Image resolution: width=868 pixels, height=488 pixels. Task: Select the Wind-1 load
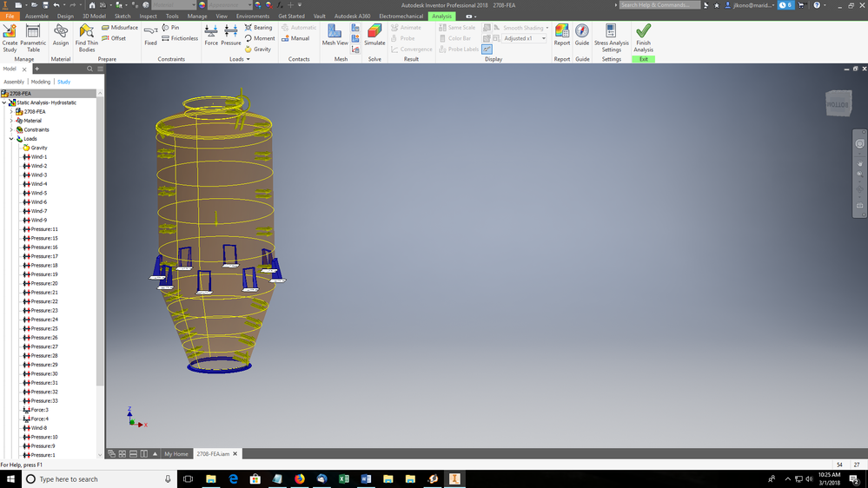[39, 157]
